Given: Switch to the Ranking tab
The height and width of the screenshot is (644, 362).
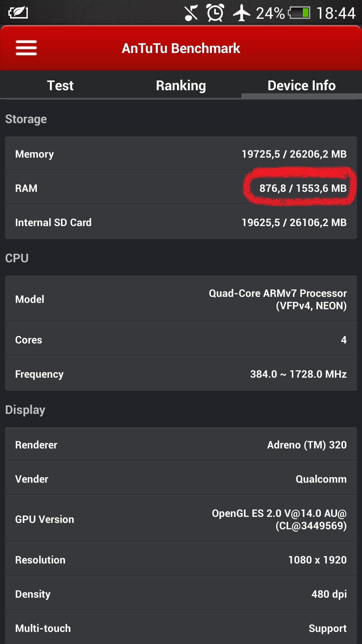Looking at the screenshot, I should (x=181, y=85).
